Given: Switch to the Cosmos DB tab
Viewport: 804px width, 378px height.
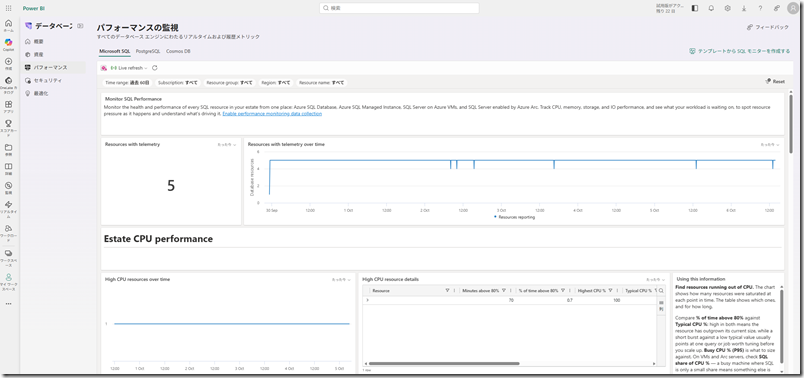Looking at the screenshot, I should 178,52.
